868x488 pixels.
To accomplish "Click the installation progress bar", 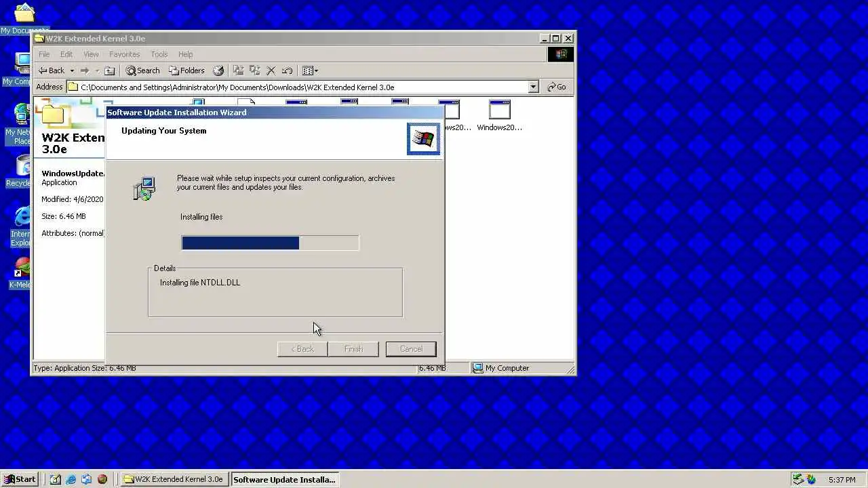I will 270,243.
